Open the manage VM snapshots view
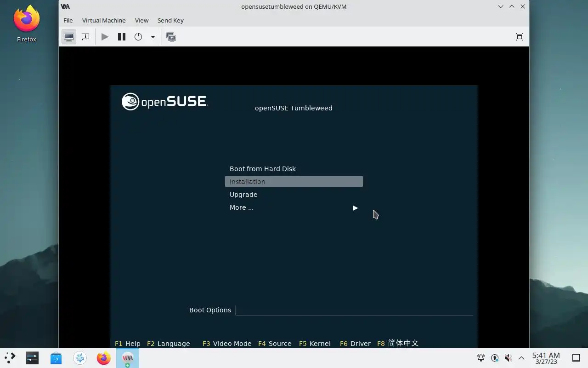This screenshot has height=368, width=588. coord(171,37)
